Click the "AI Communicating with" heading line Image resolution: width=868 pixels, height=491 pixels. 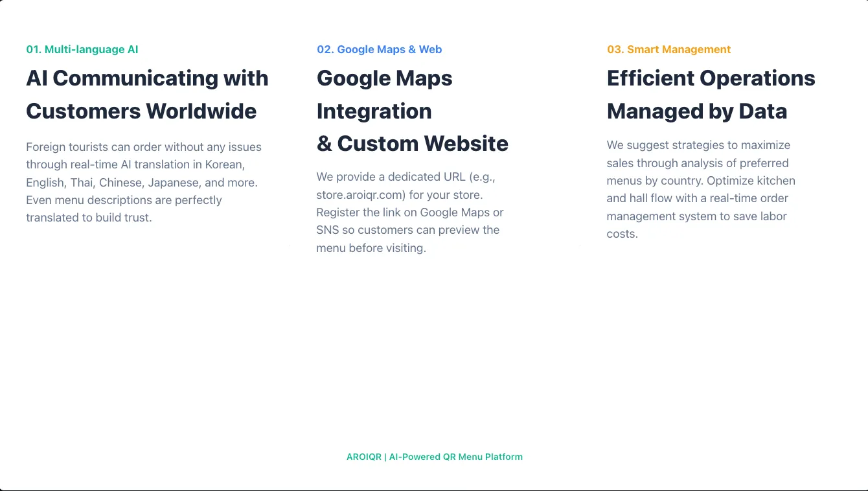pos(147,78)
